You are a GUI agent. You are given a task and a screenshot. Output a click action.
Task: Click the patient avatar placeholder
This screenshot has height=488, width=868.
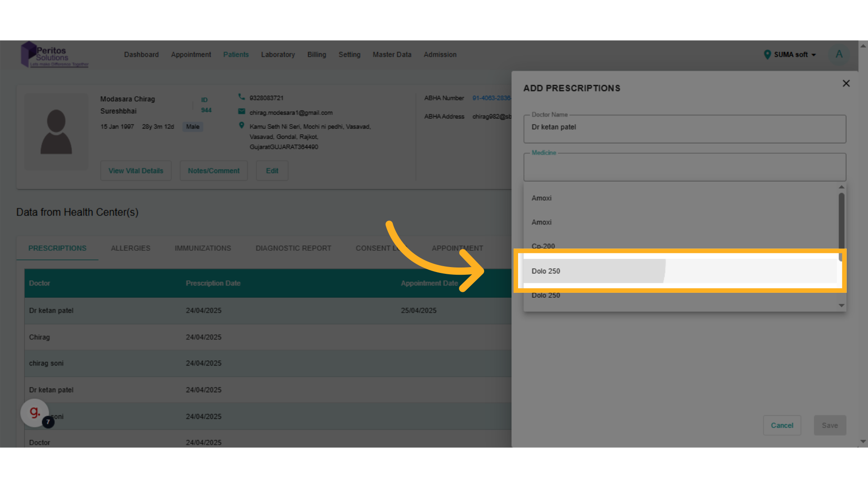(56, 131)
